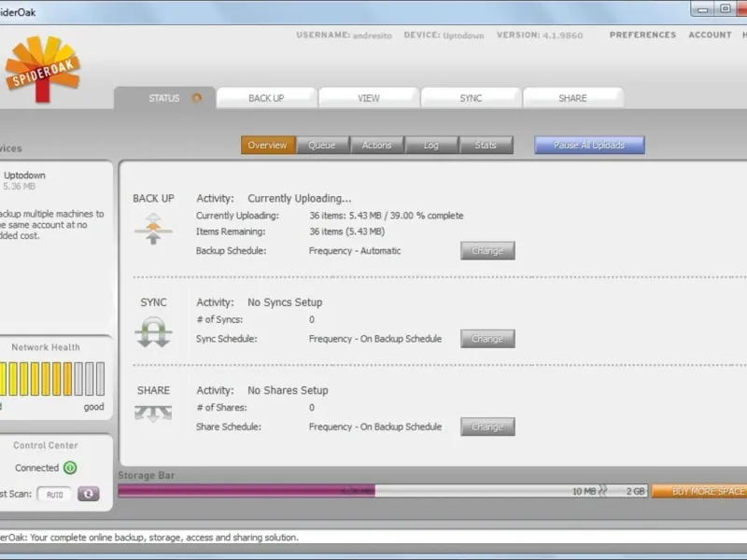Image resolution: width=747 pixels, height=560 pixels.
Task: Click 'No Syncs Setup' activity text
Action: coord(285,302)
